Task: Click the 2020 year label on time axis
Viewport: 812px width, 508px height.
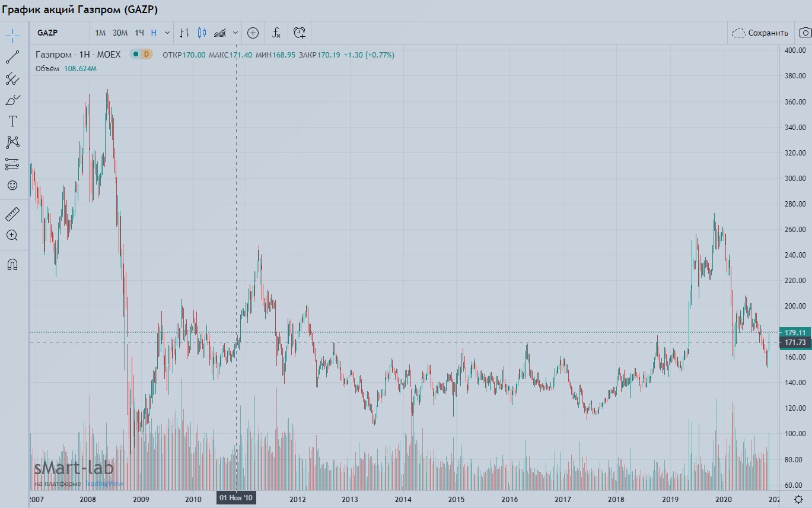Action: [723, 499]
